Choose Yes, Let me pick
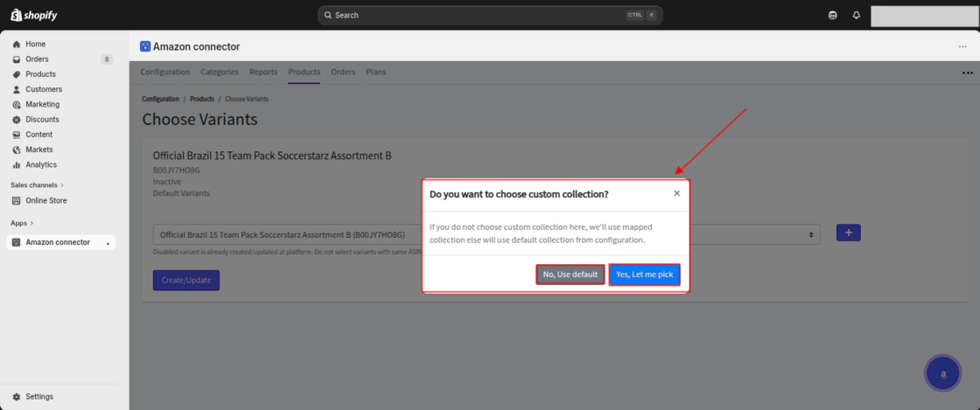This screenshot has width=980, height=410. click(644, 274)
